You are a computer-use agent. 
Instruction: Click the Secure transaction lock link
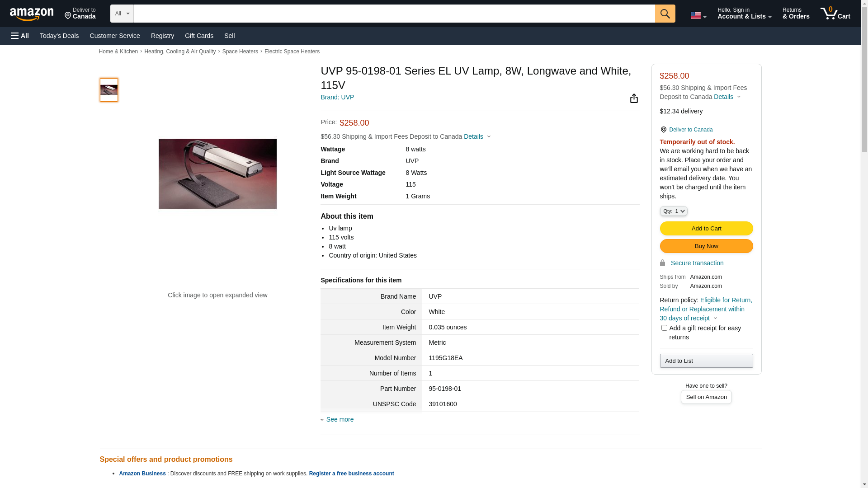pyautogui.click(x=697, y=263)
